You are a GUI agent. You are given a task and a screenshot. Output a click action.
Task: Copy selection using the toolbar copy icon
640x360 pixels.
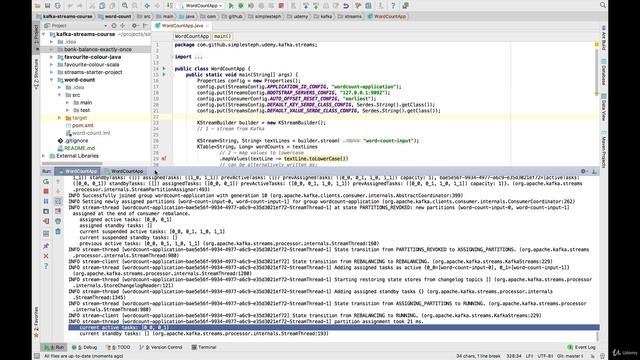point(102,6)
